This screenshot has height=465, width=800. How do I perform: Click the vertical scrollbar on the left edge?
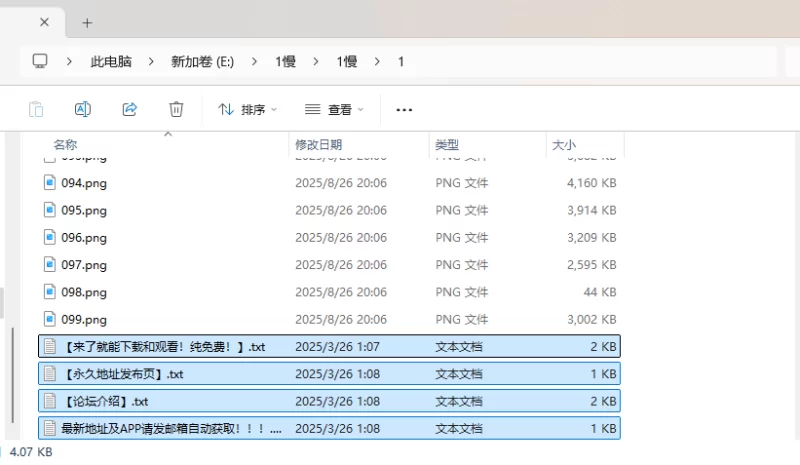point(13,375)
